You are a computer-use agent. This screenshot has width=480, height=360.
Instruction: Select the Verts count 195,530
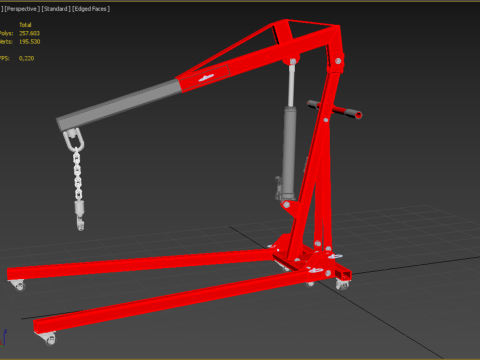[x=30, y=42]
